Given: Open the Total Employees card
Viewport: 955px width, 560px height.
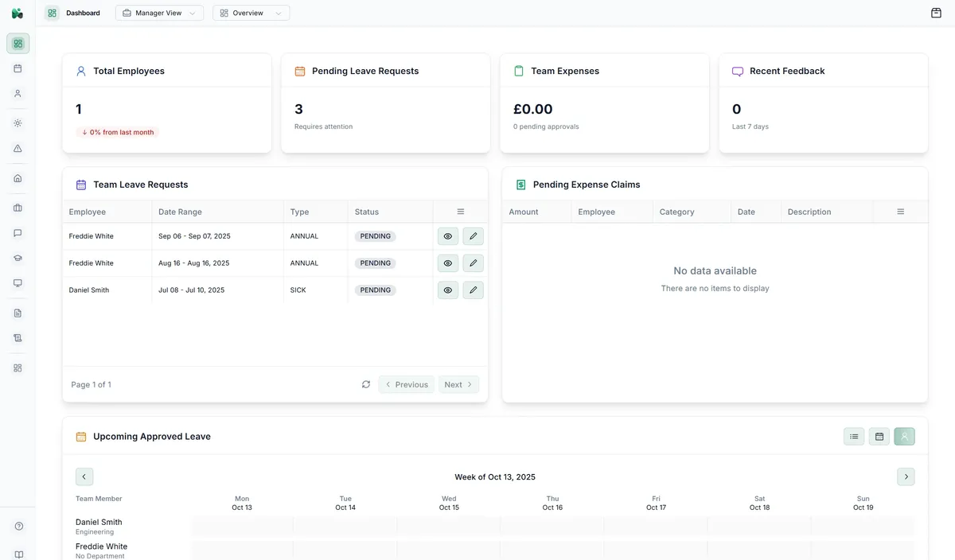Looking at the screenshot, I should point(167,103).
